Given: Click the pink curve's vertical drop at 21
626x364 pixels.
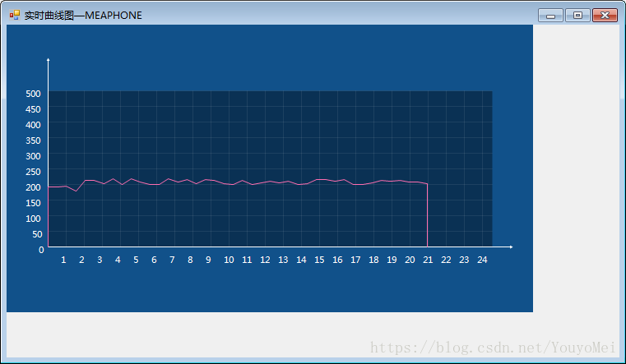Looking at the screenshot, I should (x=428, y=215).
